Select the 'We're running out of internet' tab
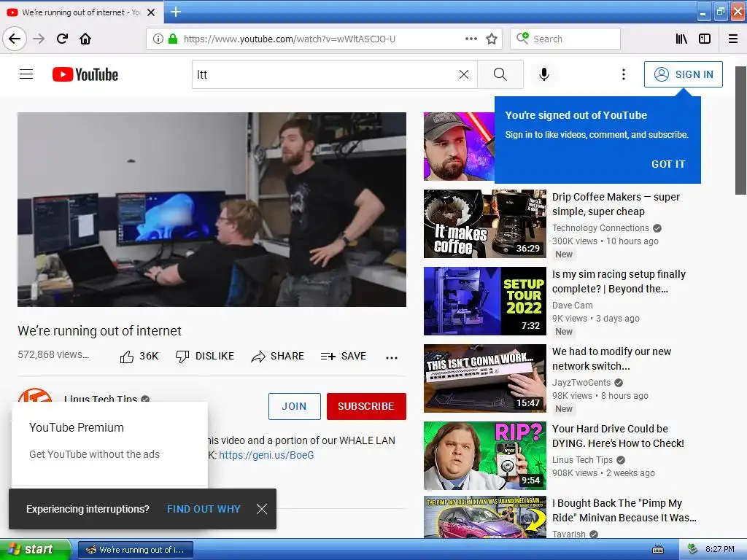This screenshot has width=747, height=560. point(81,12)
